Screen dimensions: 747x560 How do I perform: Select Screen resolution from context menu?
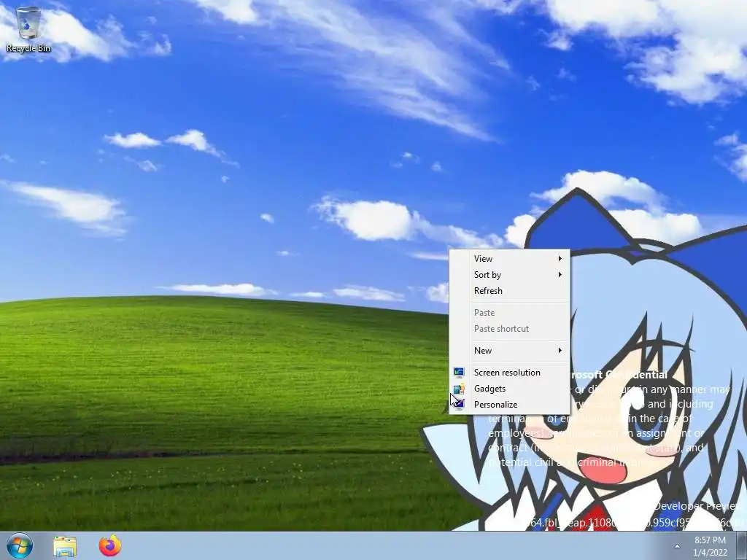509,373
